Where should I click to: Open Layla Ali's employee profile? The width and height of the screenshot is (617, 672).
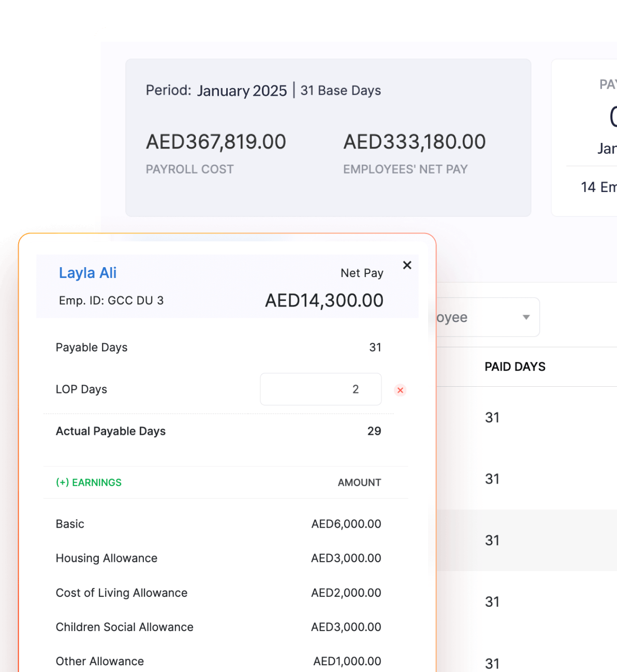87,273
